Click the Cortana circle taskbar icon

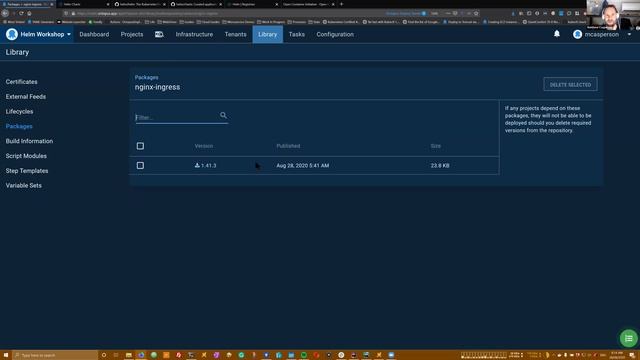point(104,355)
